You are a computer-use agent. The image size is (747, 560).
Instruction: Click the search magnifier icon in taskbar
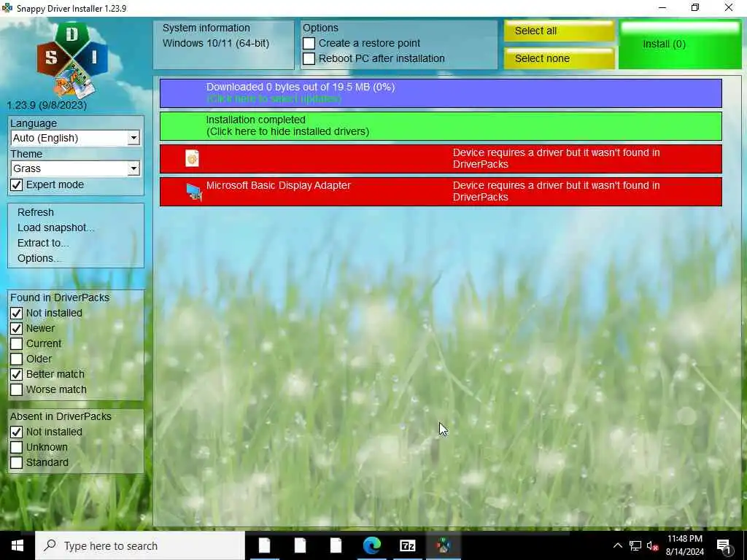click(x=50, y=545)
